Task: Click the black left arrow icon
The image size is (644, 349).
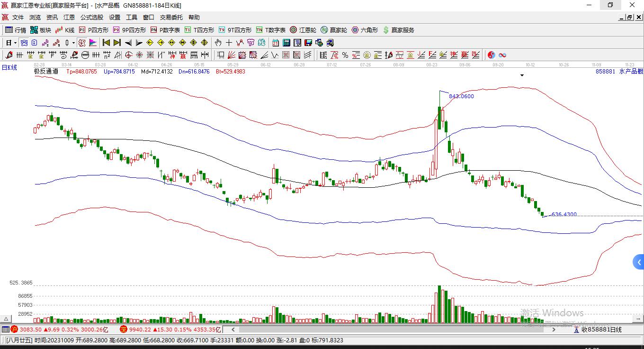Action: 128,43
